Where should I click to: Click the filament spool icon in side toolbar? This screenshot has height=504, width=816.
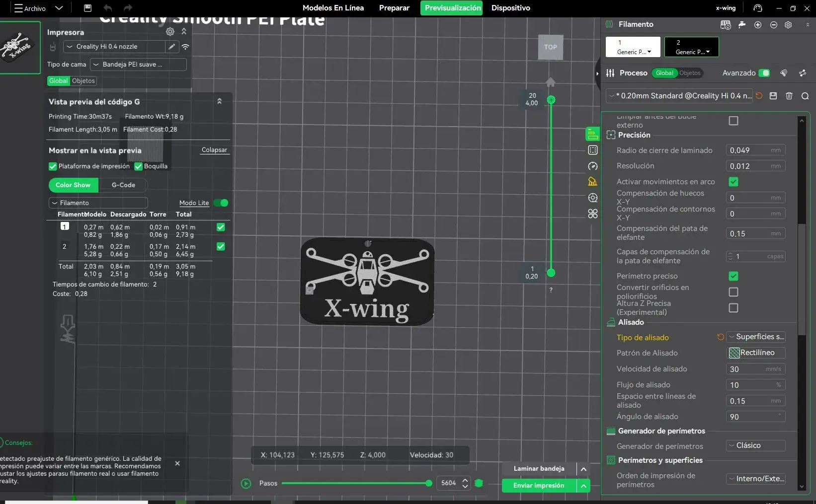click(x=593, y=198)
